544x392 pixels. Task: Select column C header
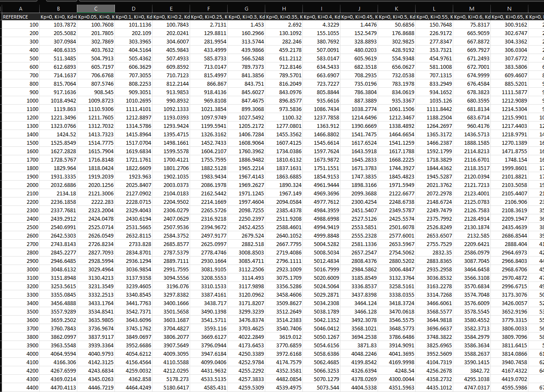point(96,8)
